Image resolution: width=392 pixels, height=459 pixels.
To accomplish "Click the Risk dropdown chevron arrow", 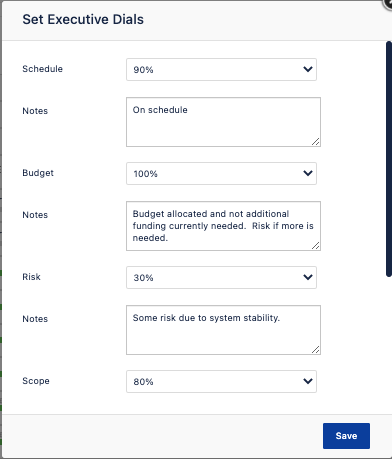I will tap(308, 277).
